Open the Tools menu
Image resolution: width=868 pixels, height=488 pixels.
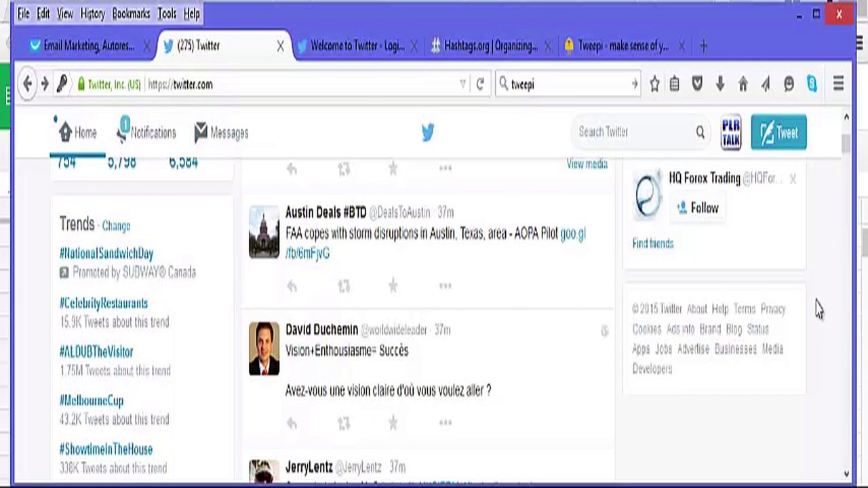[x=167, y=14]
